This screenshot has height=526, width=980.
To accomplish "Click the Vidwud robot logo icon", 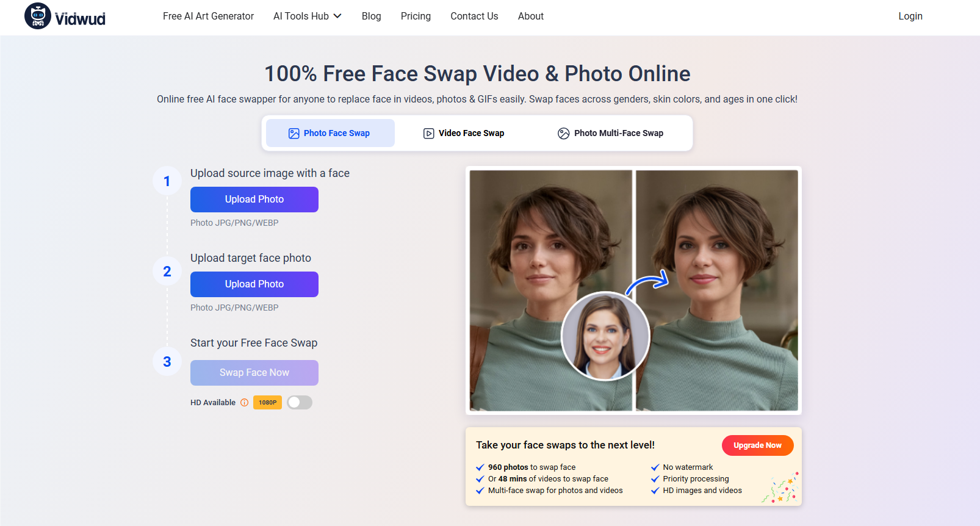I will [38, 16].
